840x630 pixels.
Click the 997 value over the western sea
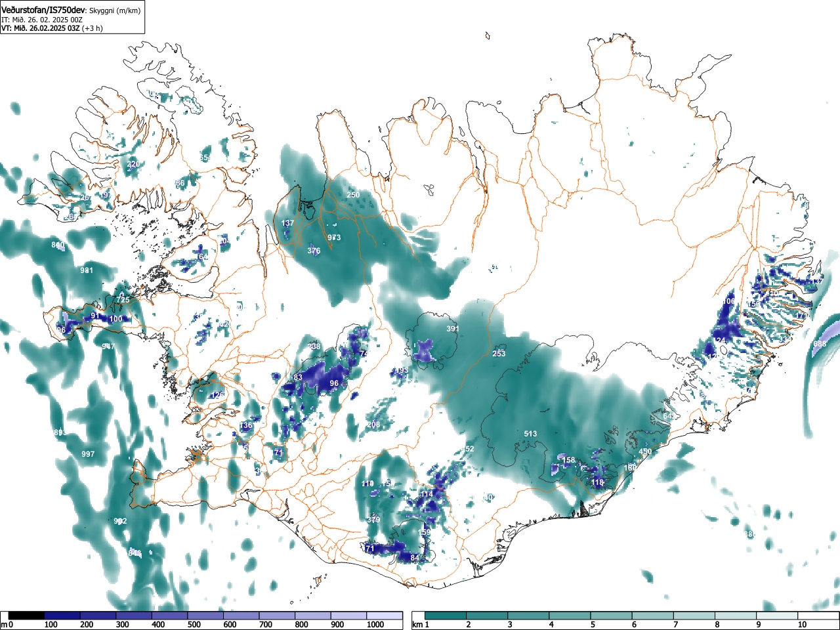(x=88, y=454)
